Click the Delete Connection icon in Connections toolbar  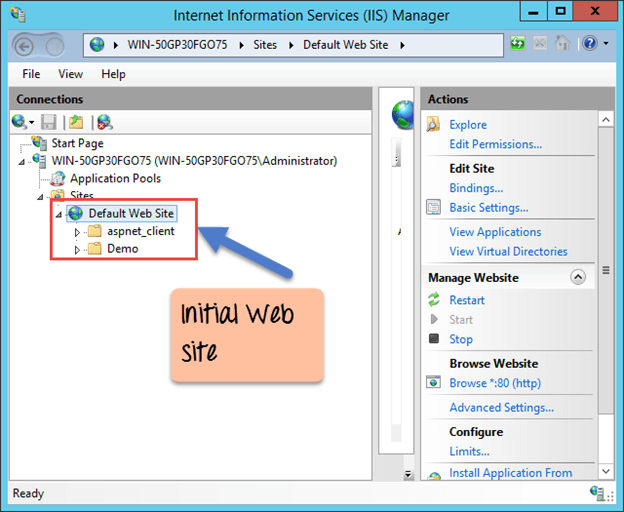point(104,122)
